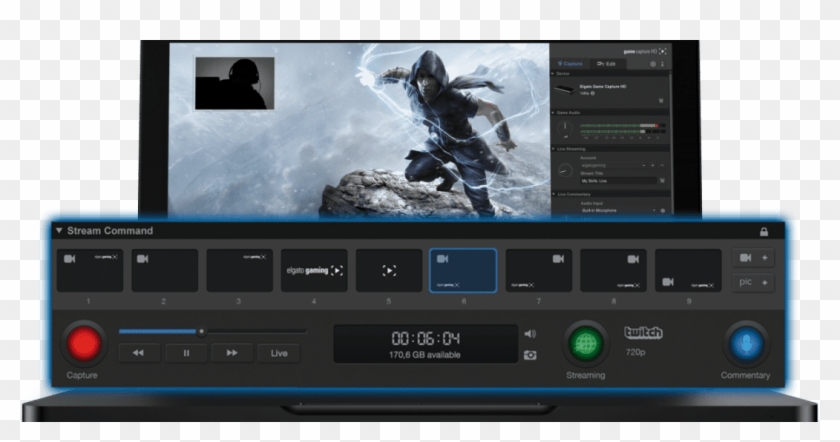840x442 pixels.
Task: Click the Game Capture HD logo icon
Action: click(x=663, y=51)
